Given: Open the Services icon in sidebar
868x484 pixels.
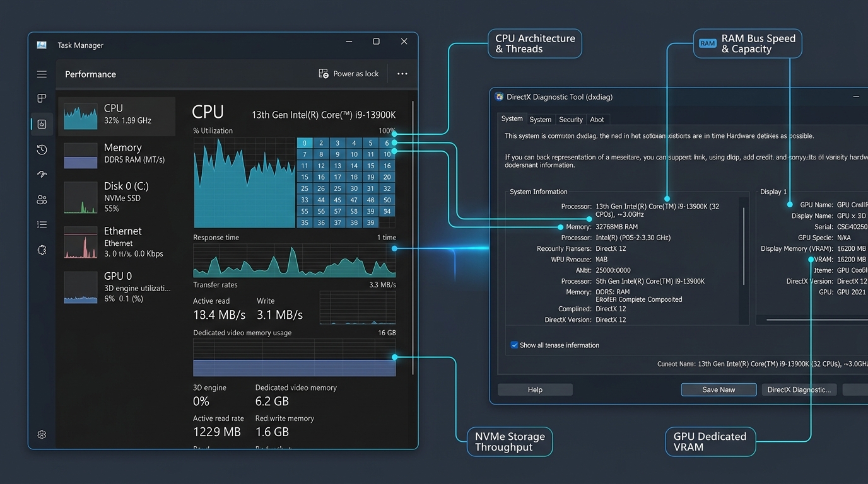Looking at the screenshot, I should [x=42, y=250].
